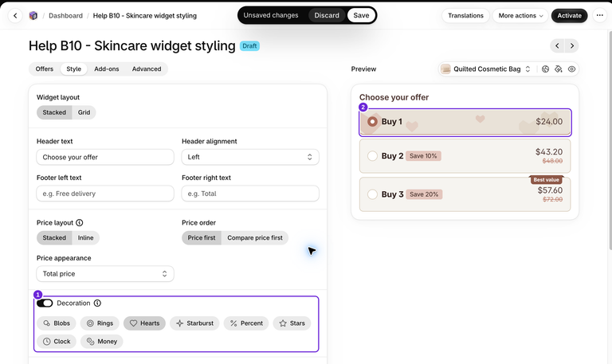Click the Price layout info icon
Viewport: 612px width, 364px height.
tap(79, 223)
